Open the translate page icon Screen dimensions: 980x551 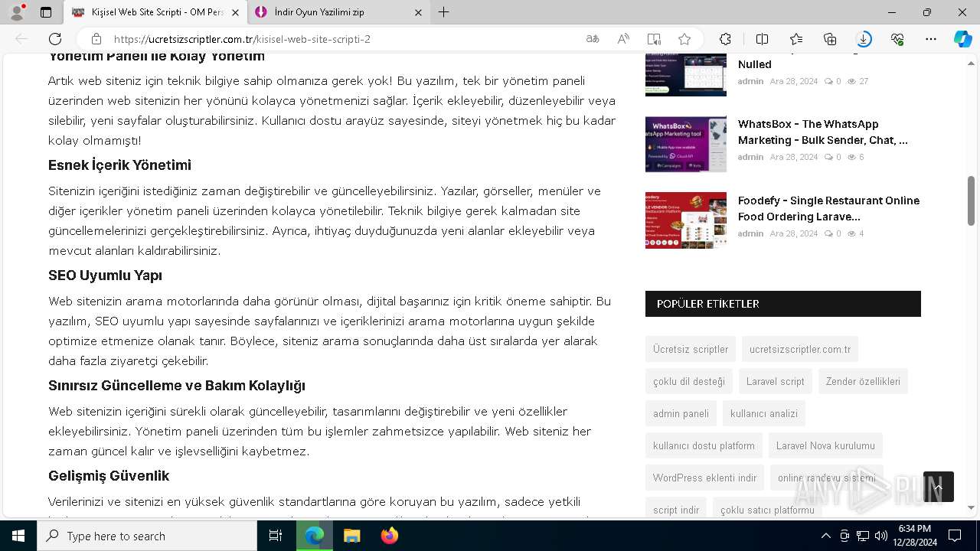(593, 39)
